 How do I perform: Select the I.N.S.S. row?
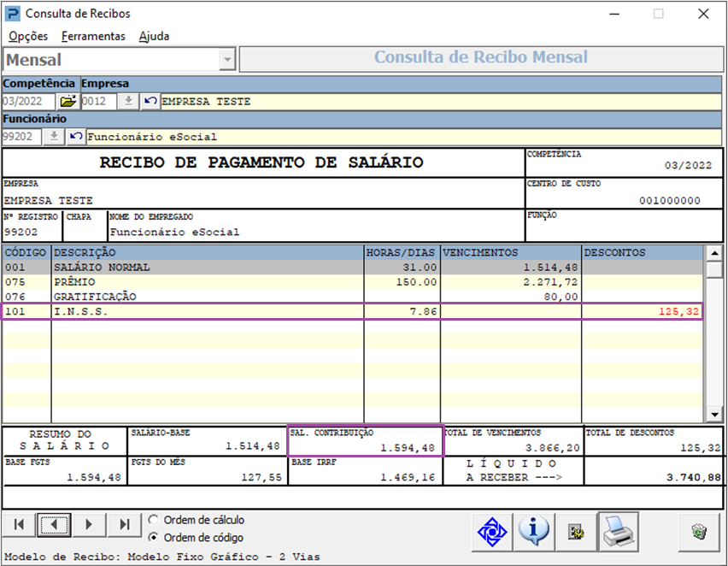[x=353, y=311]
